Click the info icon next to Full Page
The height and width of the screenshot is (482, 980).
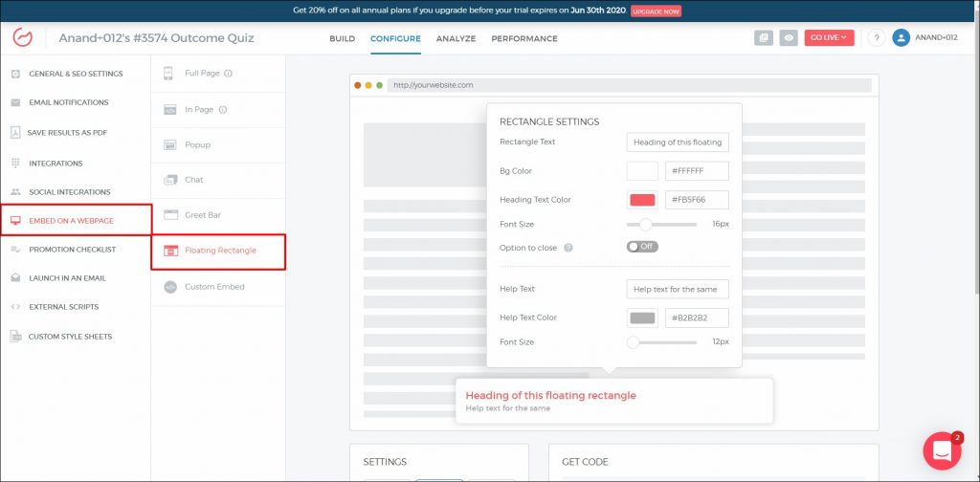pos(229,73)
